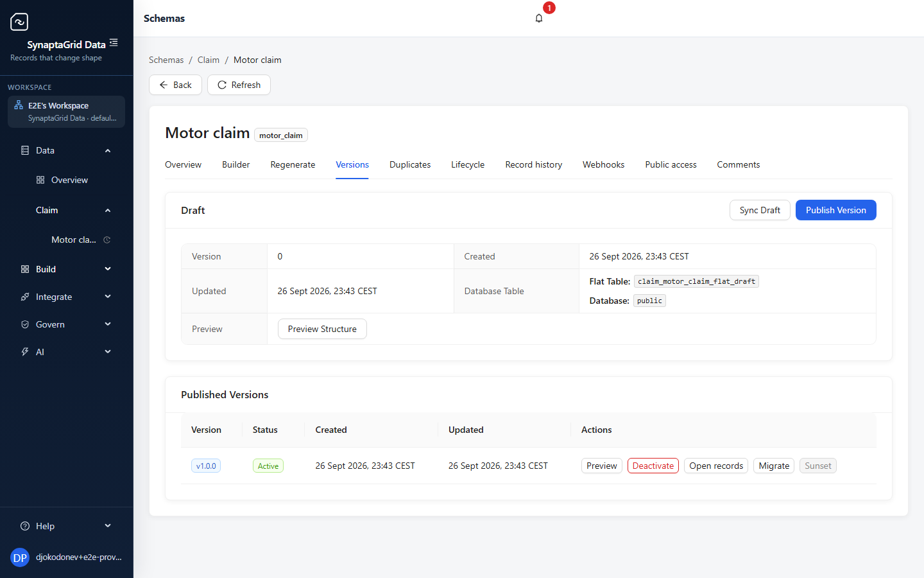The width and height of the screenshot is (924, 578).
Task: Deactivate version v1.0.0
Action: click(653, 466)
